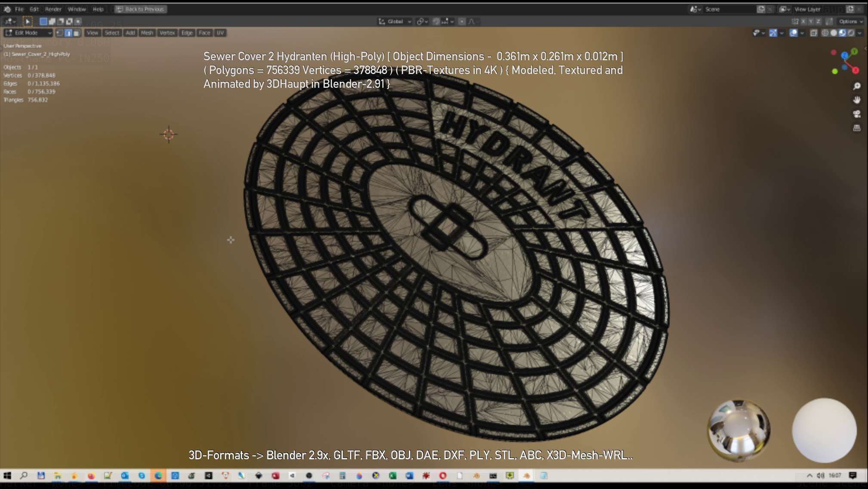Screen dimensions: 868x489
Task: Choose the 'set new selection' mode icon
Action: pos(43,21)
